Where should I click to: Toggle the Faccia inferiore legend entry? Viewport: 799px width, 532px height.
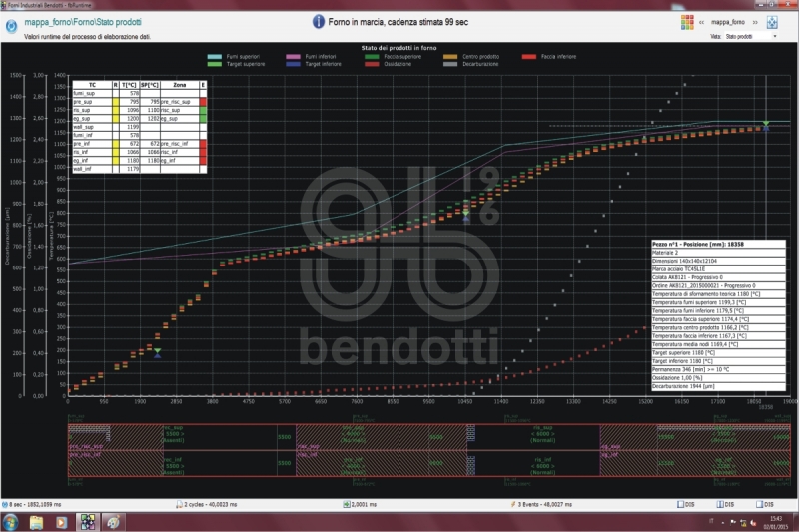[553, 57]
